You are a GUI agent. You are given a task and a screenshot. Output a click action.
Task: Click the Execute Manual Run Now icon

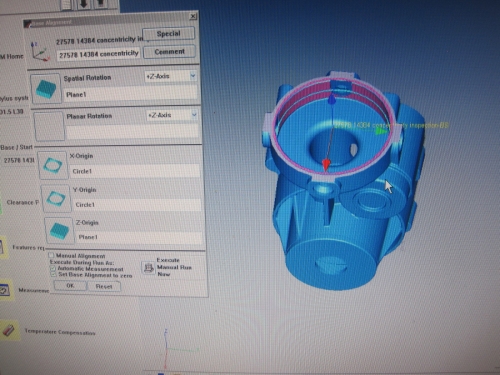(148, 268)
